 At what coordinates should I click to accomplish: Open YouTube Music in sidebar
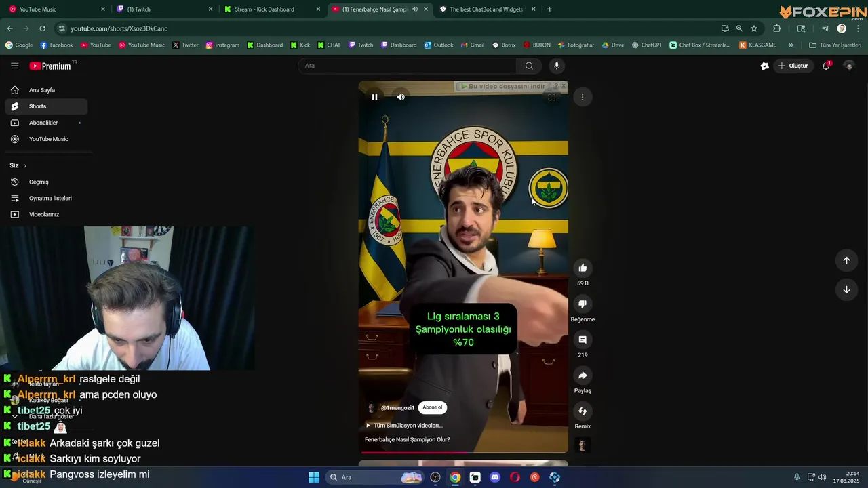[x=46, y=139]
